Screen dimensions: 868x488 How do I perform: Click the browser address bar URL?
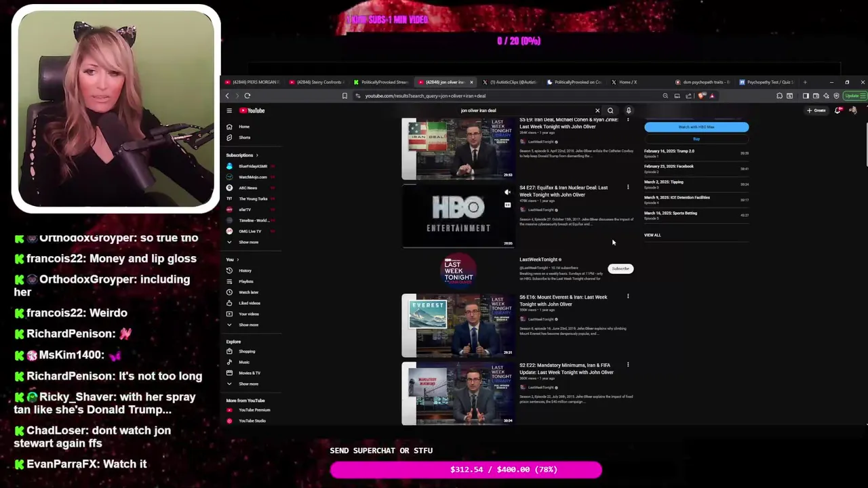[x=425, y=96]
